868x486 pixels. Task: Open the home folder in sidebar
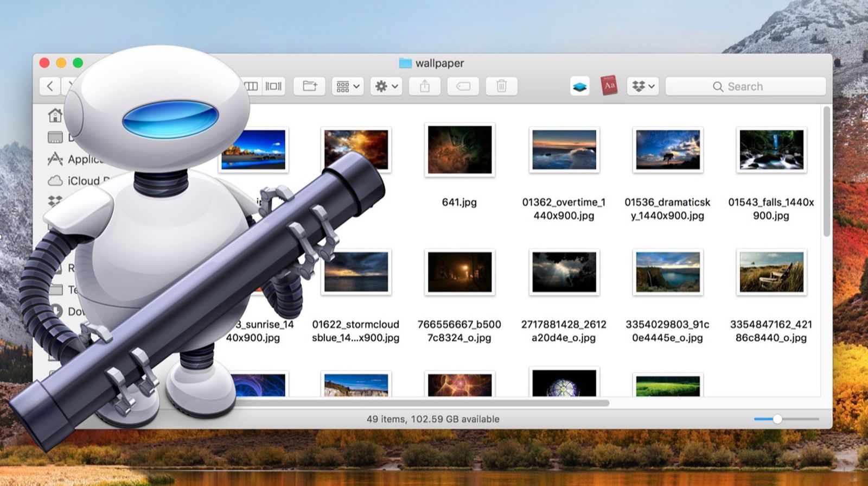55,115
